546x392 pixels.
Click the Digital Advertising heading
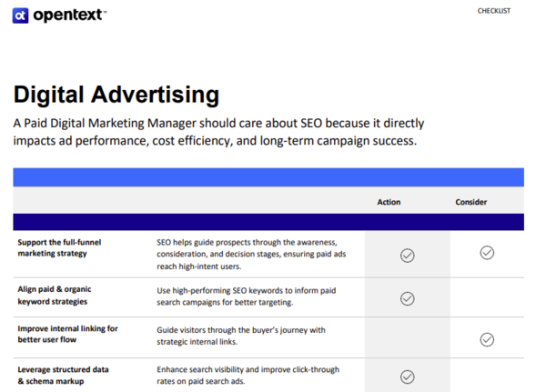click(x=116, y=95)
